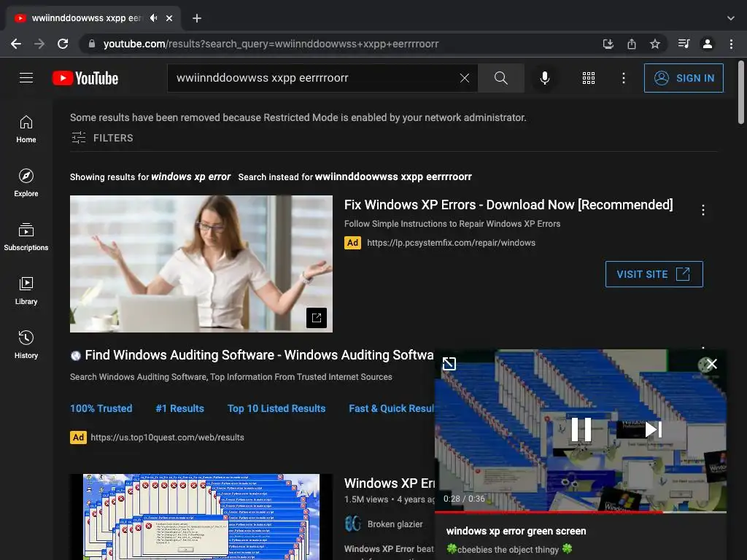Go back with the browser back arrow
Screen dimensions: 747x560
16,44
